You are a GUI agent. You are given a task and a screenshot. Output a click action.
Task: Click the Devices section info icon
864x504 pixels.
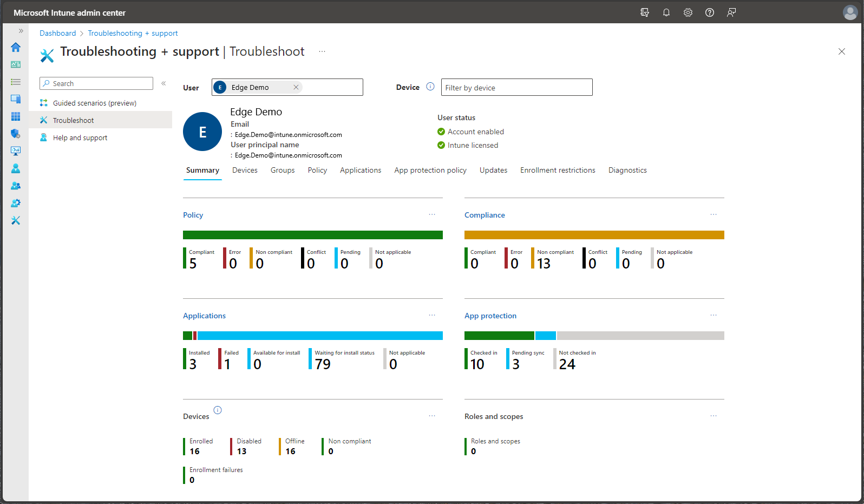pyautogui.click(x=218, y=410)
